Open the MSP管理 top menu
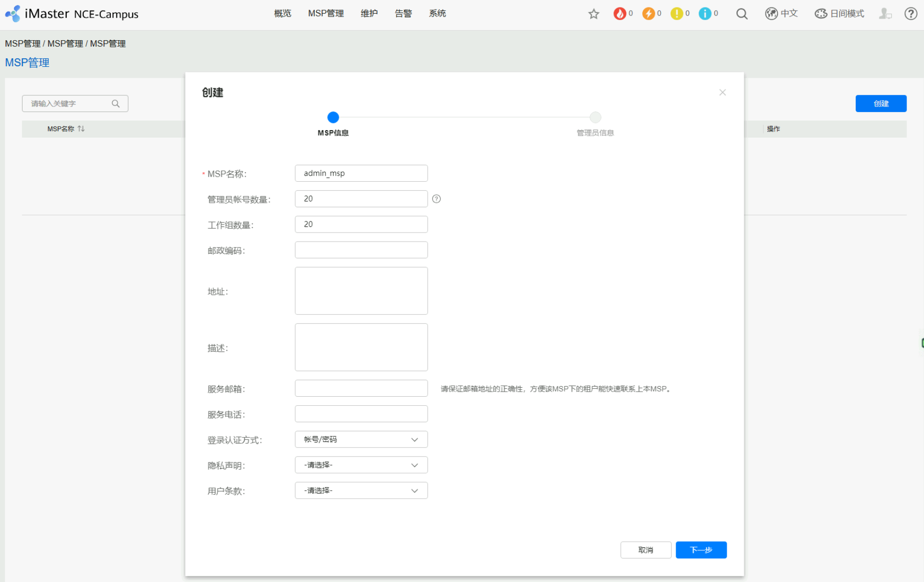This screenshot has width=924, height=582. tap(326, 14)
